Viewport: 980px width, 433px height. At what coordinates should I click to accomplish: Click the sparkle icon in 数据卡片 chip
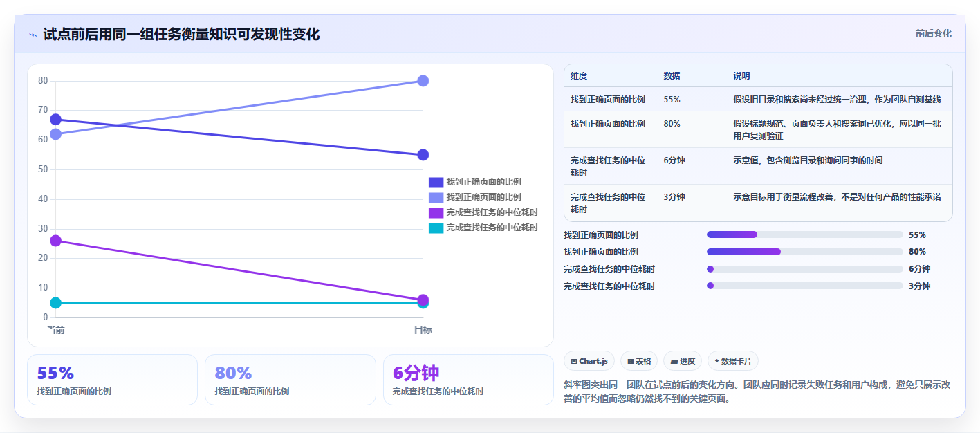tap(717, 361)
